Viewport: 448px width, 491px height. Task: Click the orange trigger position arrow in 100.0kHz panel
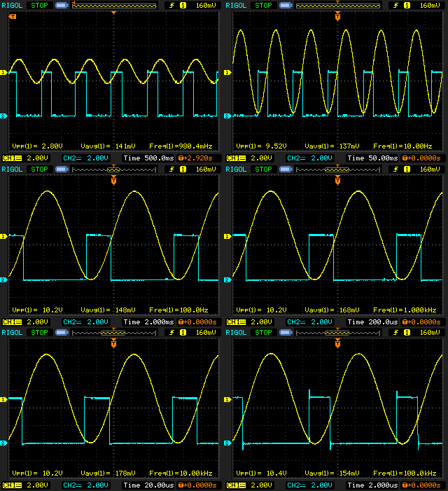(337, 344)
